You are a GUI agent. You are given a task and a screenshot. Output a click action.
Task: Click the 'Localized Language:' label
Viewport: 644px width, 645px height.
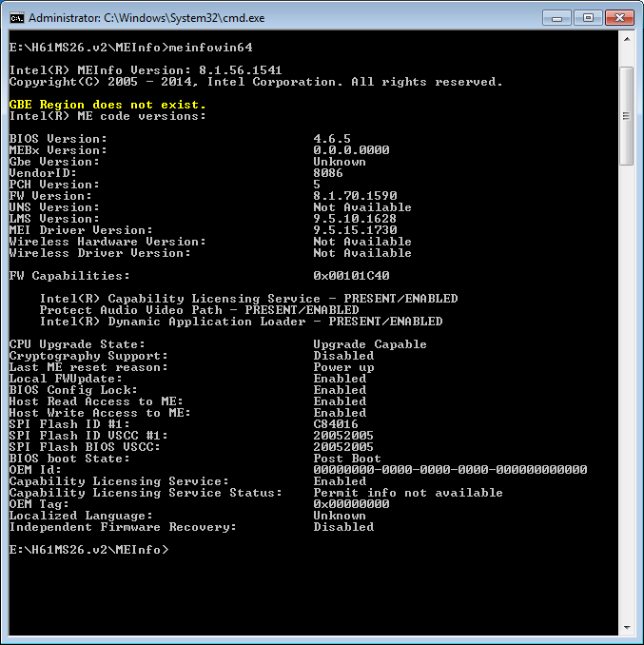tap(81, 516)
